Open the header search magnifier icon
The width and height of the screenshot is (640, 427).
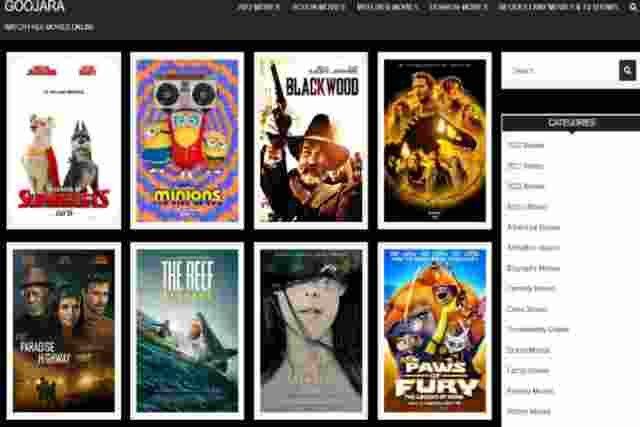[634, 7]
